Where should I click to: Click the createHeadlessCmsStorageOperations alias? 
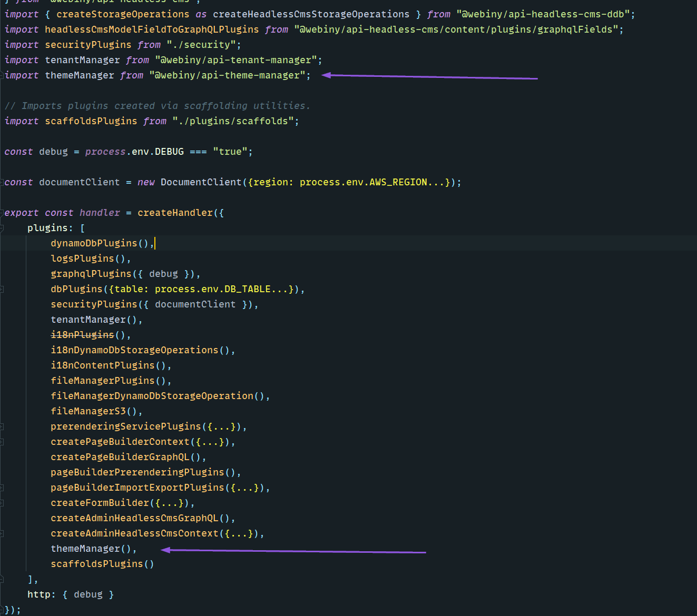(310, 14)
